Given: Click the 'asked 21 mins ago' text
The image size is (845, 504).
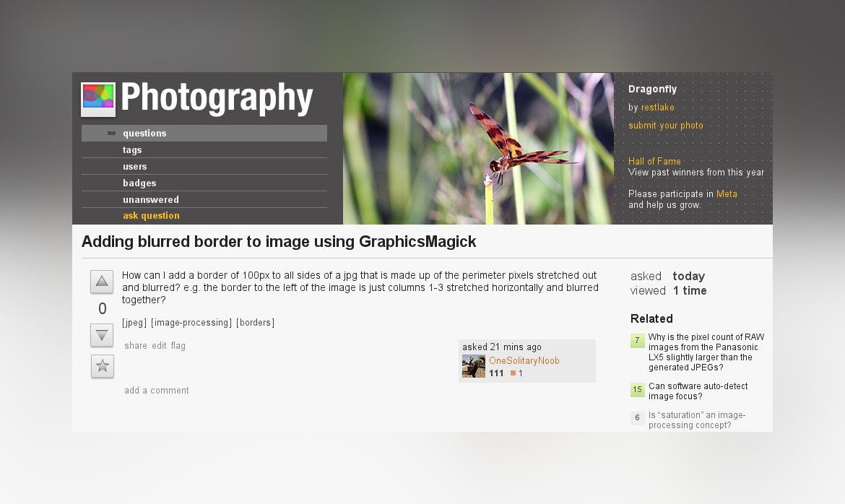Looking at the screenshot, I should [502, 347].
